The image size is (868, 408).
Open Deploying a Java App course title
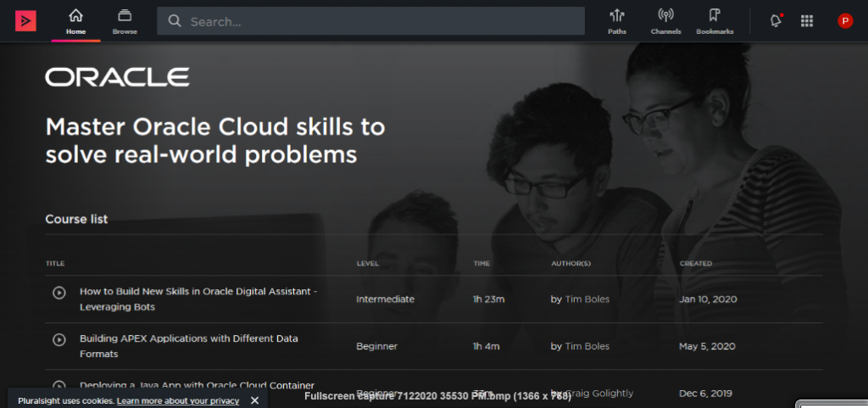click(197, 385)
